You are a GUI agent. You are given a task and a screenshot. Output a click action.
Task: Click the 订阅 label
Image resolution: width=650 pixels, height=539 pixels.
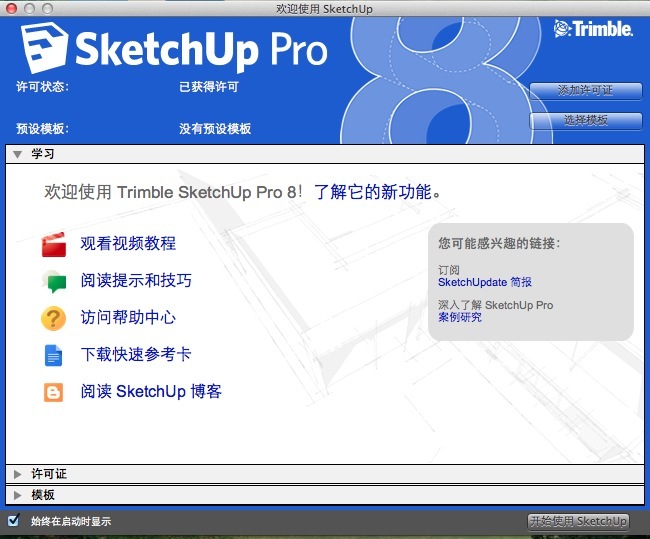coord(449,270)
